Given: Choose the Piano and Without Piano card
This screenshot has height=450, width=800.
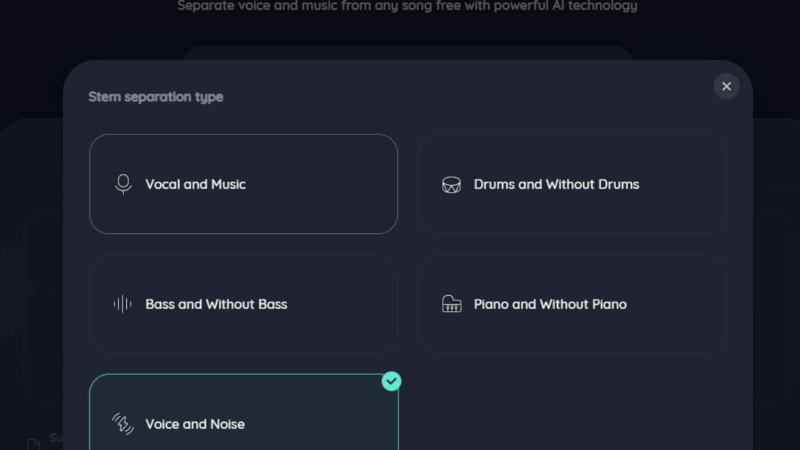Looking at the screenshot, I should pos(571,304).
